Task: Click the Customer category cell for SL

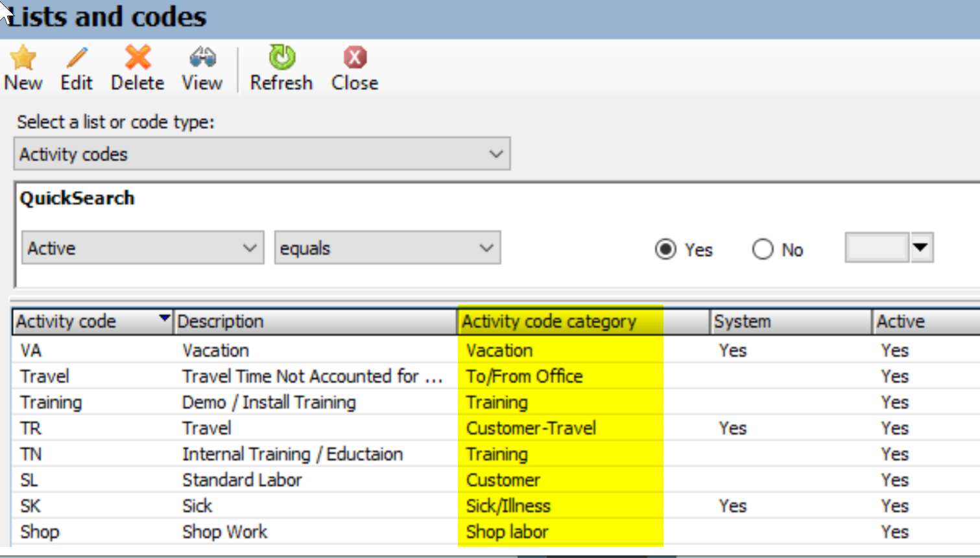Action: (503, 480)
